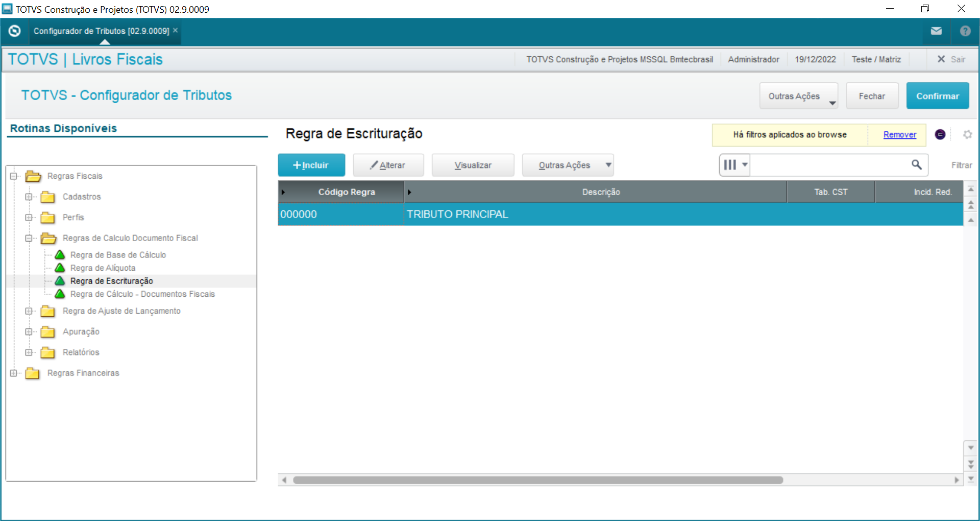
Task: Click the Tab. CST column header
Action: point(830,192)
